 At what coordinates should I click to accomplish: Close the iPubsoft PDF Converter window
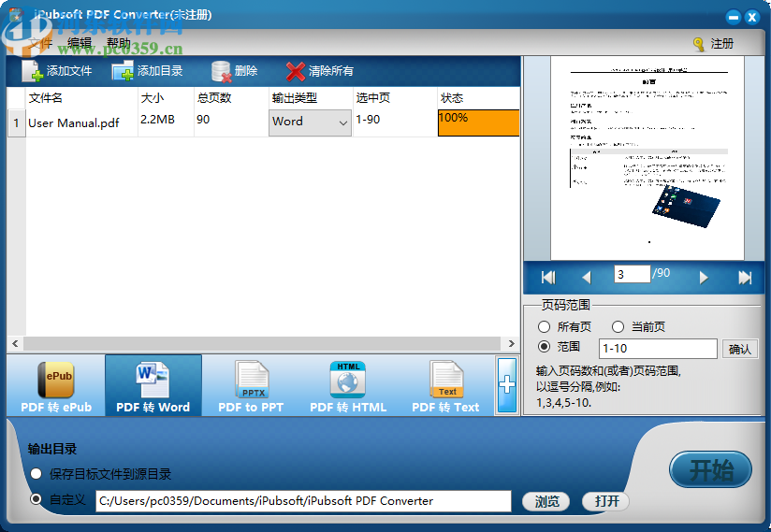coord(752,17)
